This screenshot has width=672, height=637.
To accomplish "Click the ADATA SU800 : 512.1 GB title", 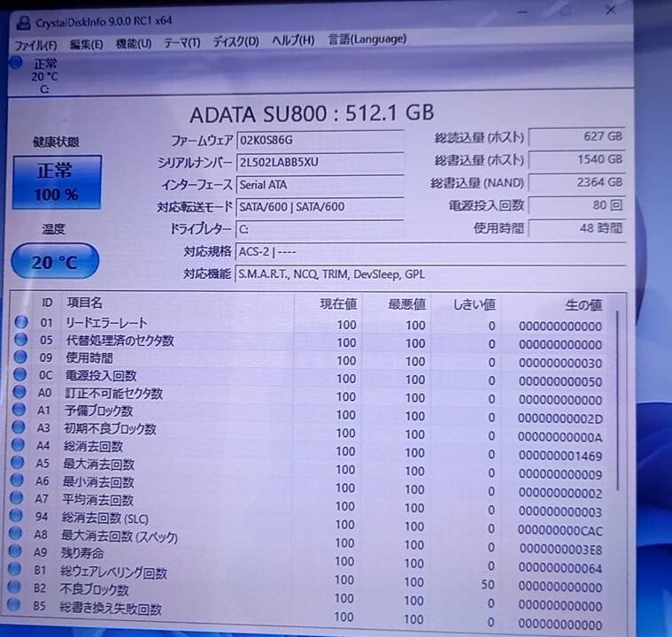I will coord(312,113).
